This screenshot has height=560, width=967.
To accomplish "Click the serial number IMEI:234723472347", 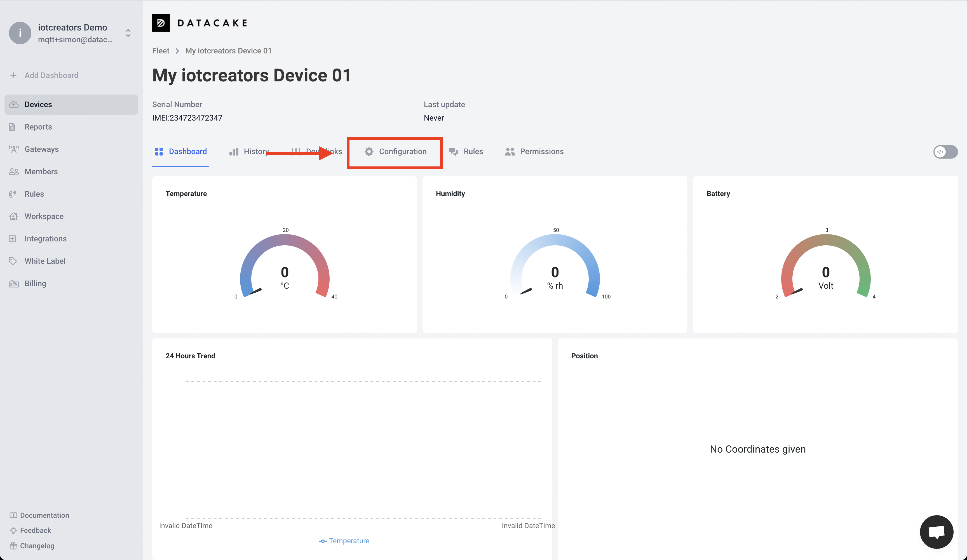I will [x=187, y=118].
